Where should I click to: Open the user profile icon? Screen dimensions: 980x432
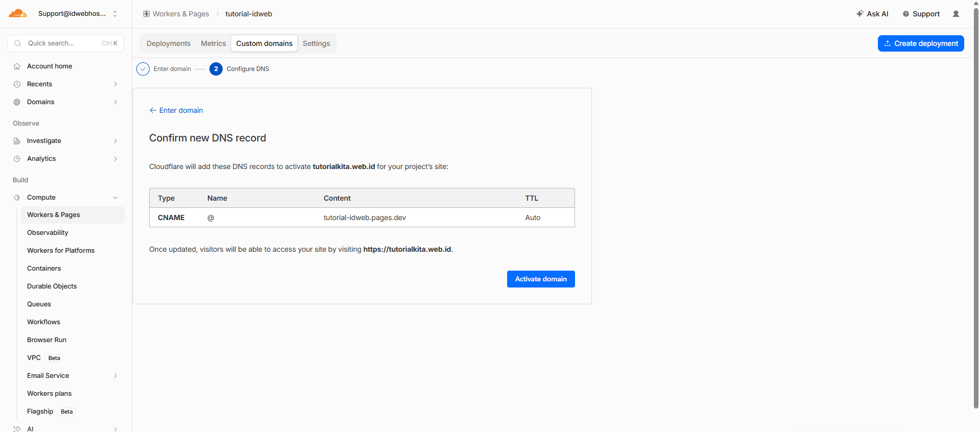pos(956,14)
